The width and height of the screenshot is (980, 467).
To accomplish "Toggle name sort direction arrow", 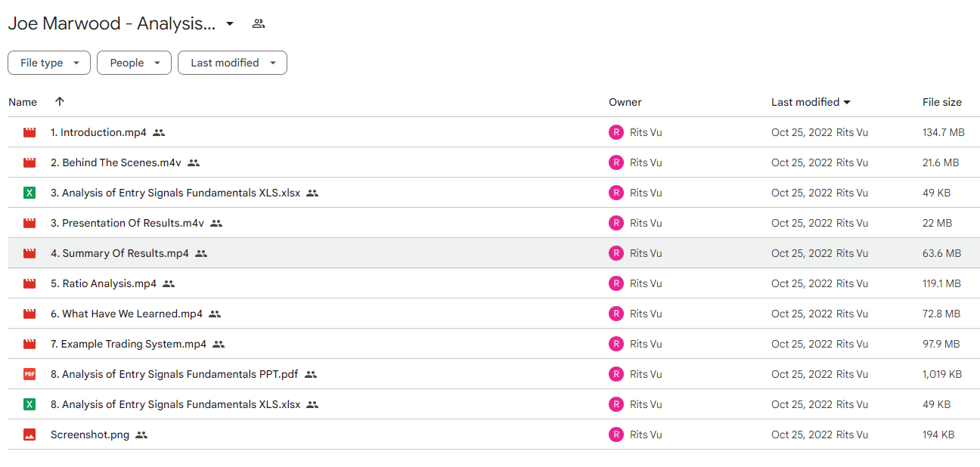I will pyautogui.click(x=60, y=101).
